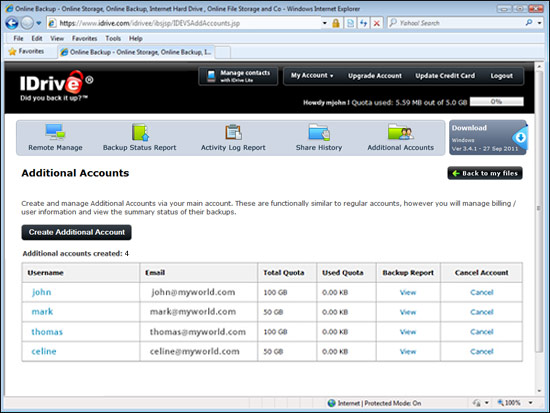The width and height of the screenshot is (550, 413).
Task: Click Create Additional Account button
Action: point(76,232)
